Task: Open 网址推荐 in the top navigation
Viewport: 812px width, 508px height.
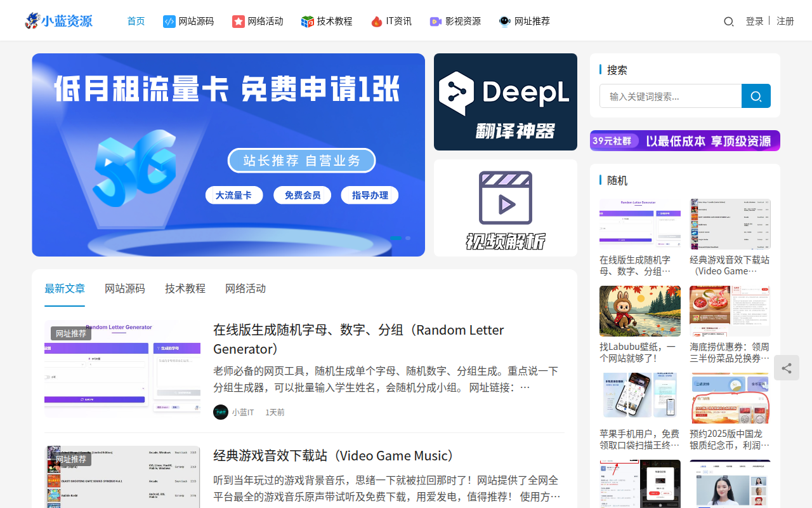Action: click(x=532, y=21)
